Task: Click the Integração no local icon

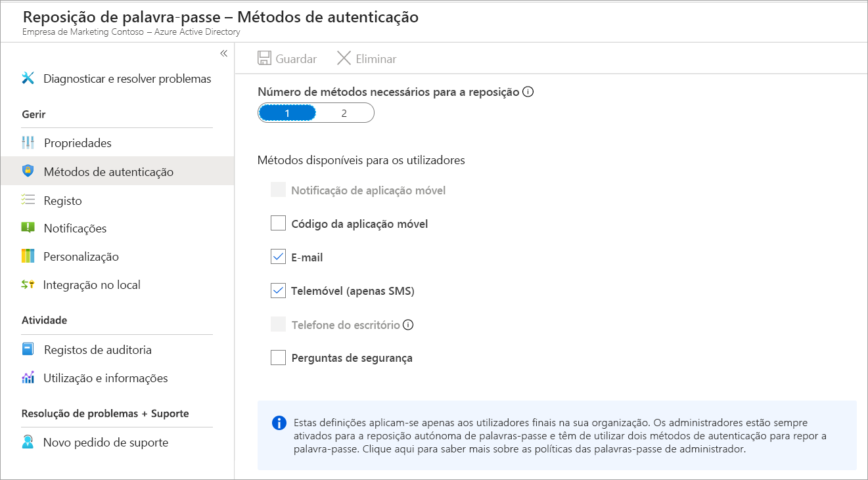Action: pos(28,284)
